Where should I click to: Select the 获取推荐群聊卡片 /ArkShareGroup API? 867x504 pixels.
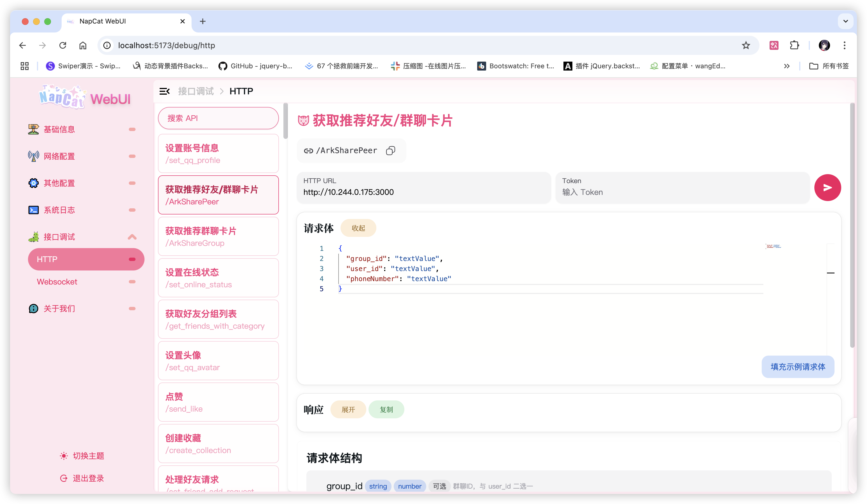[x=218, y=236]
